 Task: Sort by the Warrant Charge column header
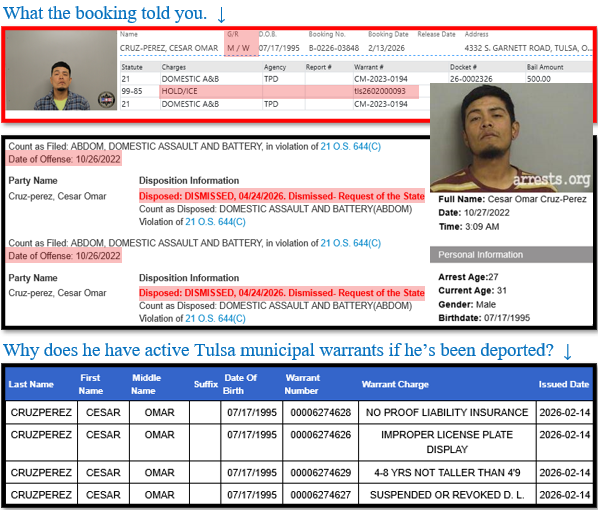pos(395,385)
